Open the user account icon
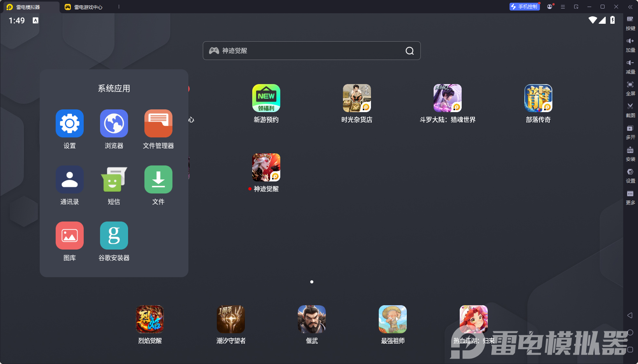638x364 pixels. coord(550,7)
